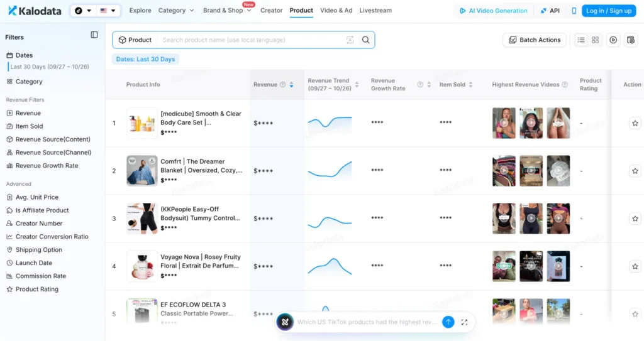The height and width of the screenshot is (341, 644).
Task: Open the Category filter in sidebar
Action: 25,81
